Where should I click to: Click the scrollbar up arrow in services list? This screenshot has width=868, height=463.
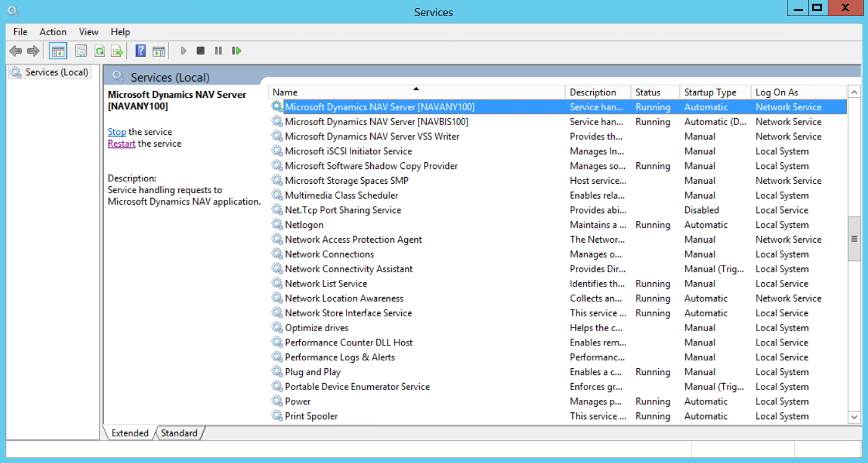855,92
